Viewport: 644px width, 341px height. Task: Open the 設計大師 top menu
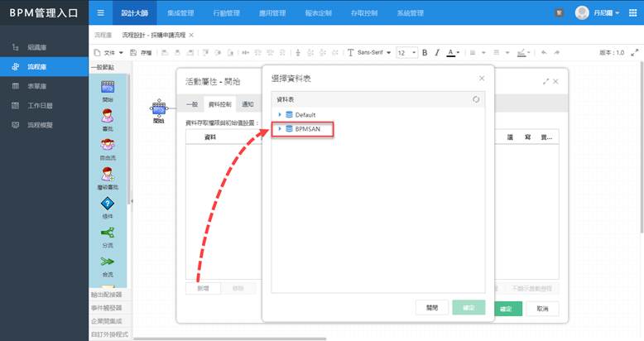pyautogui.click(x=134, y=12)
